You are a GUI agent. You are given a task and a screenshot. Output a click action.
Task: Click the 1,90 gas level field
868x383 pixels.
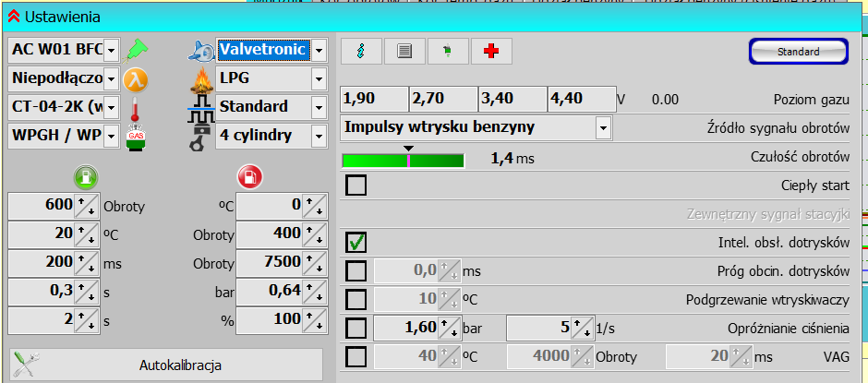pos(374,100)
